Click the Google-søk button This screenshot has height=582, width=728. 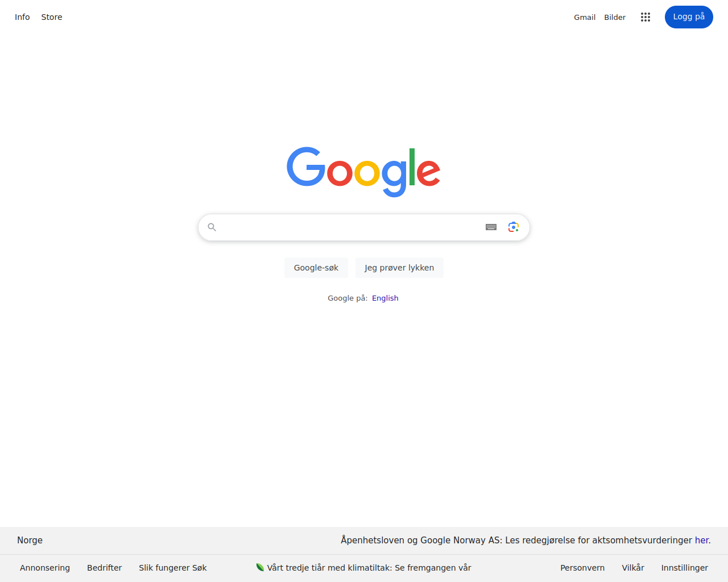pyautogui.click(x=316, y=268)
